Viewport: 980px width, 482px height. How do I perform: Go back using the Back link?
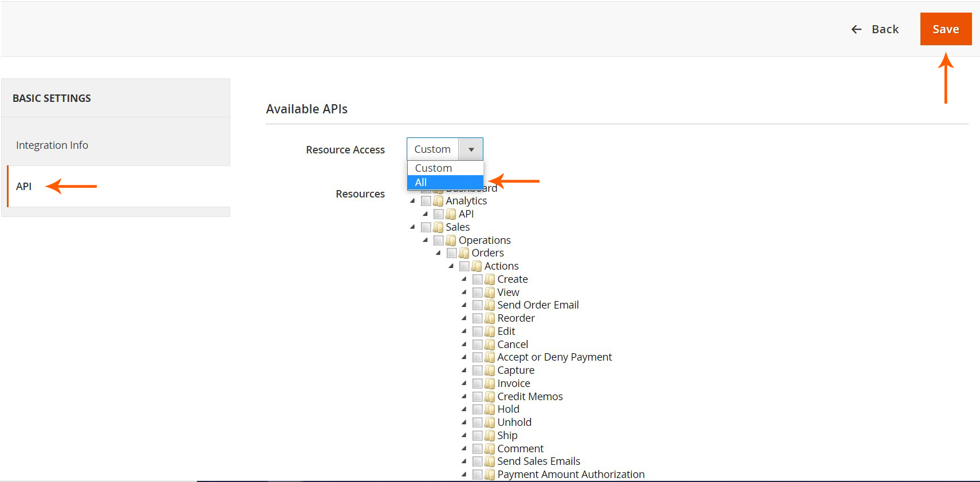tap(884, 29)
